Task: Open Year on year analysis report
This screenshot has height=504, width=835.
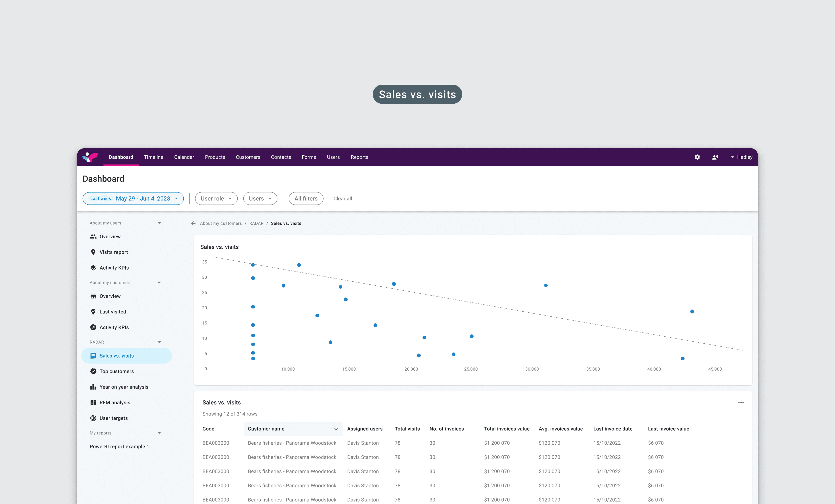Action: 127,387
